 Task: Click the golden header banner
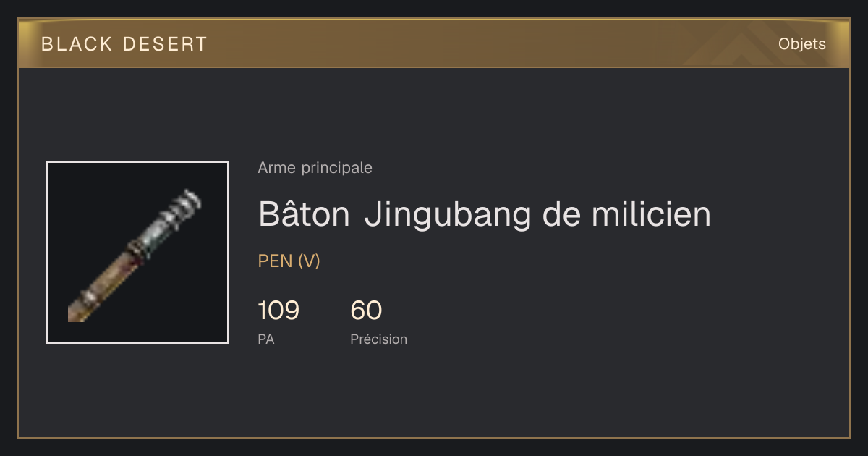[x=434, y=43]
